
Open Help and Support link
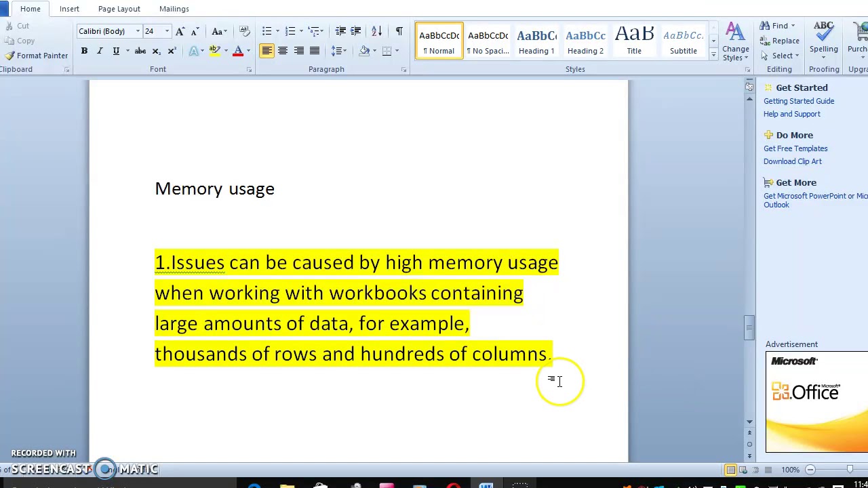[792, 114]
